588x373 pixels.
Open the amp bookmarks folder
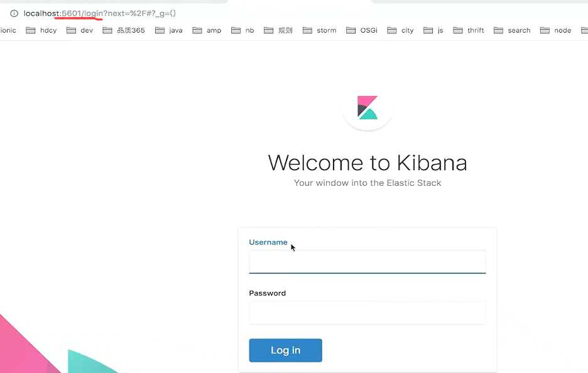coord(207,30)
